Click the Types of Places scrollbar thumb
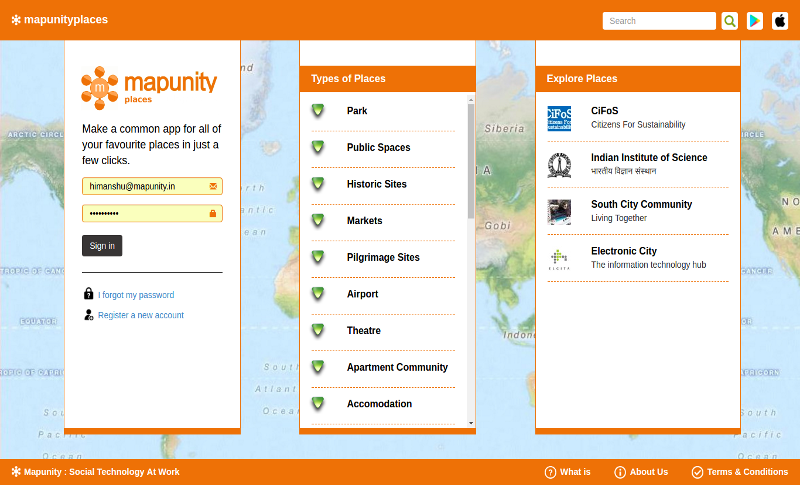 pos(470,161)
